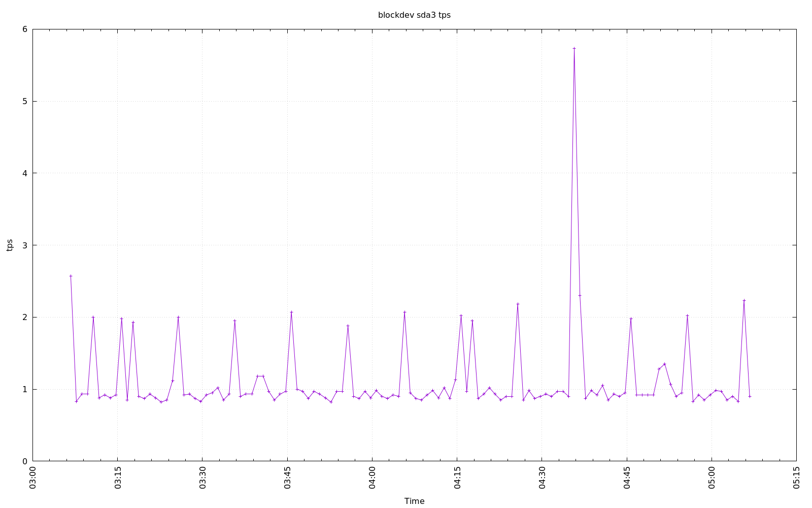Select the 05:00 time axis tick label

tap(712, 479)
